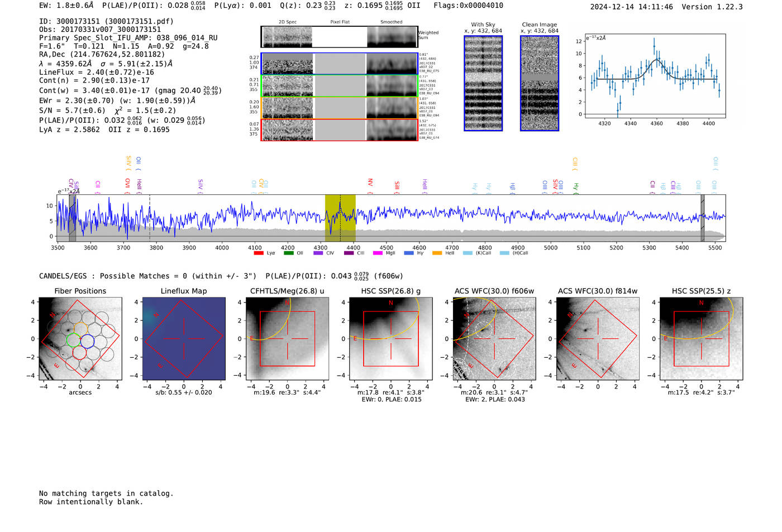782x532 pixels.
Task: Click the 'Primary Spec_Slot_IFU_AMP: 038_096_014_RU' line
Action: tap(128, 38)
